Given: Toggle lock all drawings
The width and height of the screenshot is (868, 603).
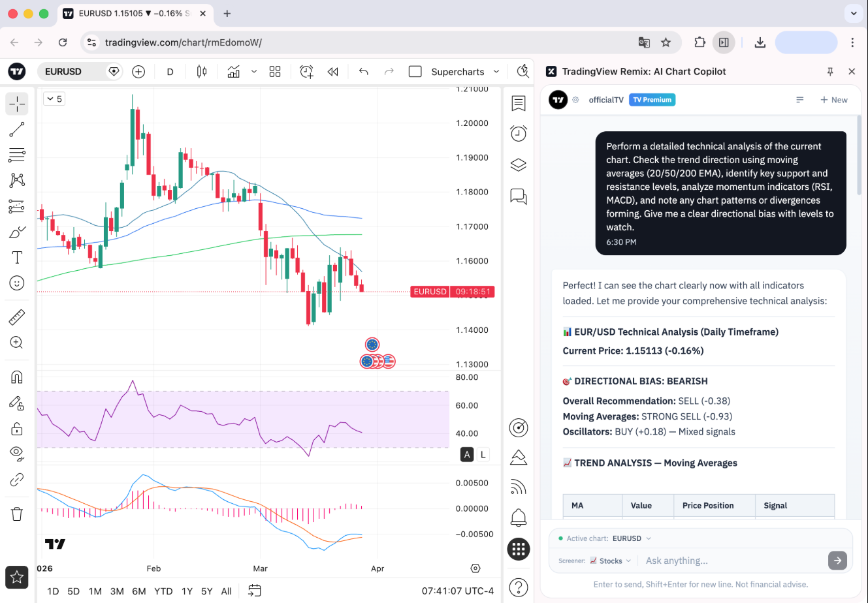Looking at the screenshot, I should [17, 428].
